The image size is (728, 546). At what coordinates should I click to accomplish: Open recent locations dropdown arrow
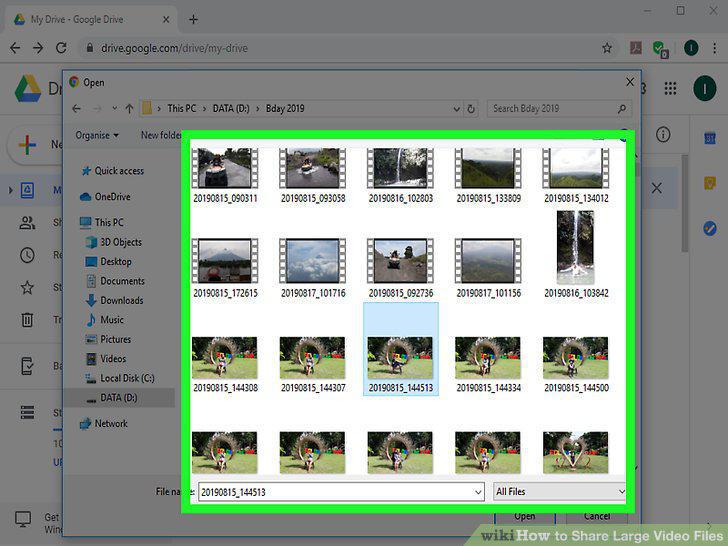click(114, 109)
